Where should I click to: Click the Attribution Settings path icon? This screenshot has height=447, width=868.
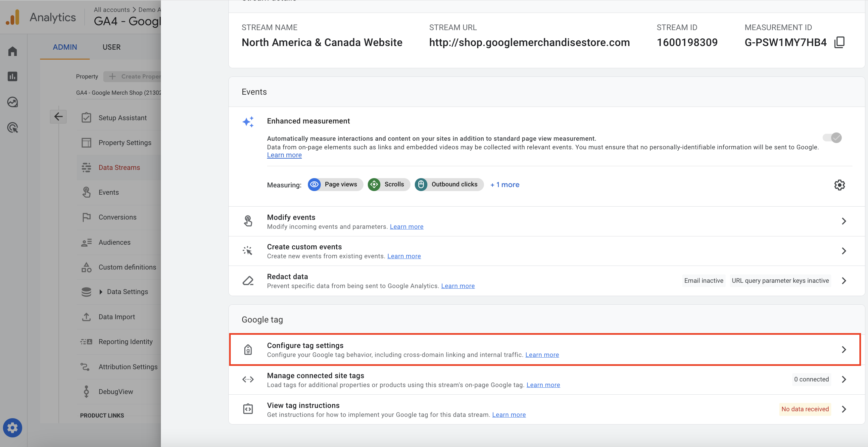[x=85, y=367]
